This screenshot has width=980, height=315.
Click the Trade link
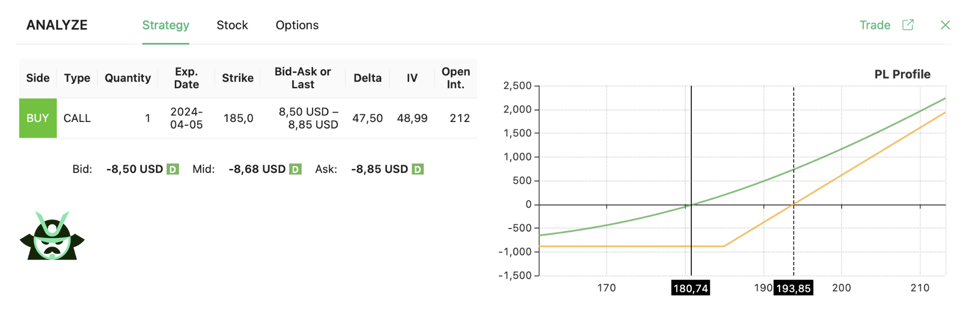pos(875,25)
